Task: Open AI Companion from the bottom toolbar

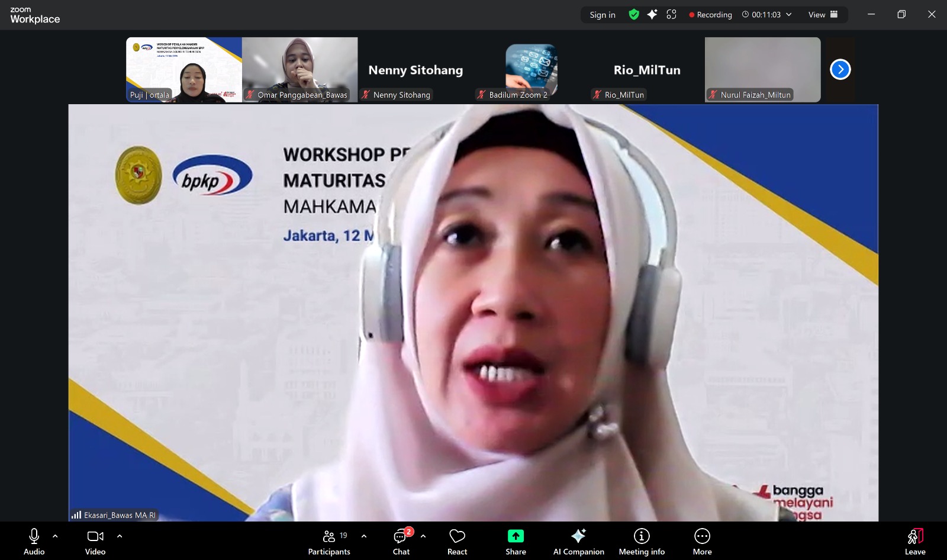Action: point(578,542)
